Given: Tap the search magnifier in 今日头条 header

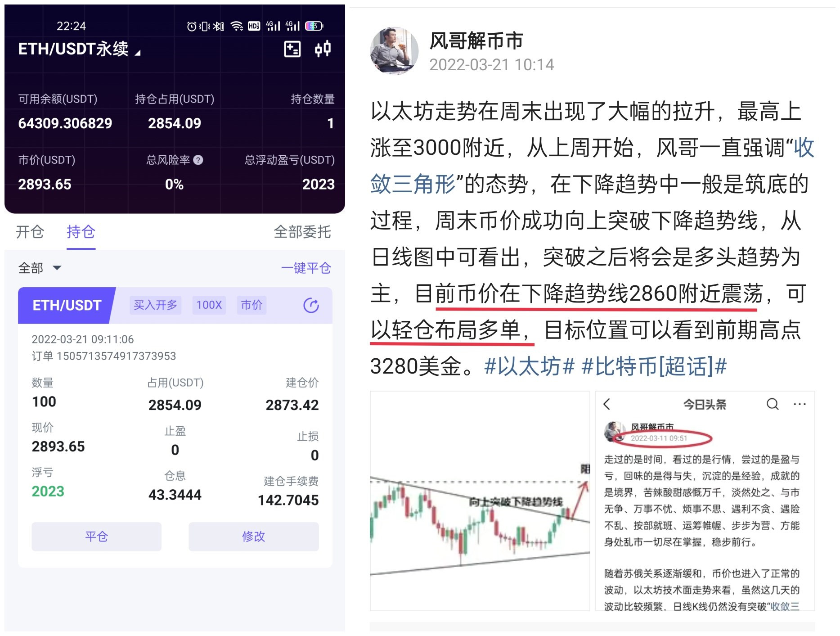Looking at the screenshot, I should 772,404.
